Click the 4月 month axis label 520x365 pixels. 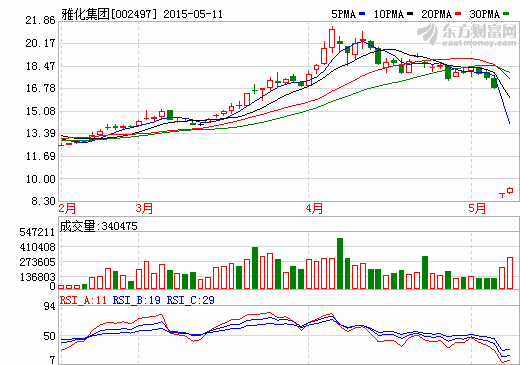click(314, 209)
